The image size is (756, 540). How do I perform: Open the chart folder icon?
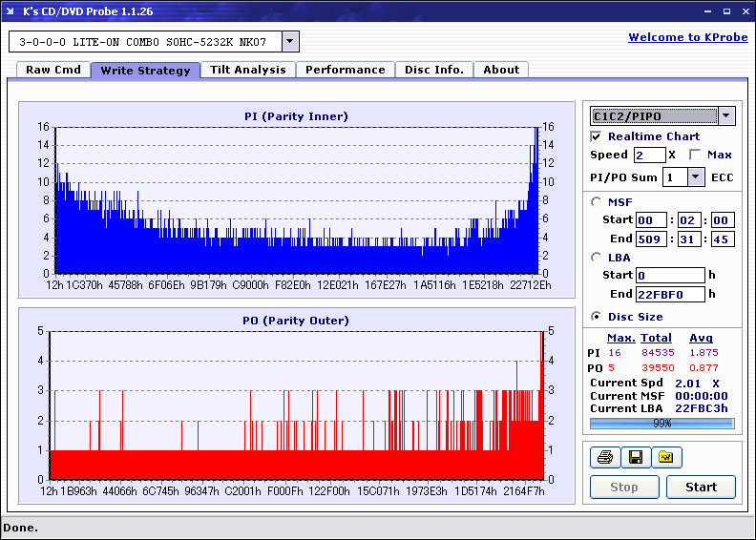[666, 458]
